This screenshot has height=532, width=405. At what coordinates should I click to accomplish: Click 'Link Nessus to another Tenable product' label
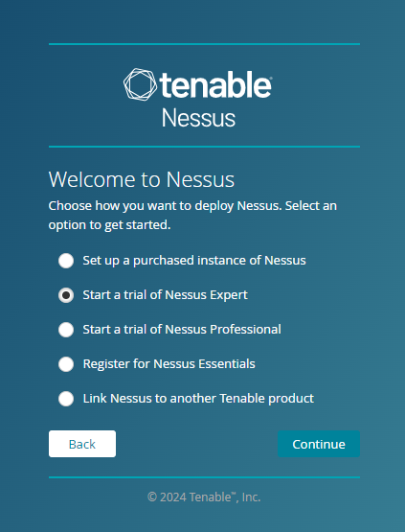198,399
